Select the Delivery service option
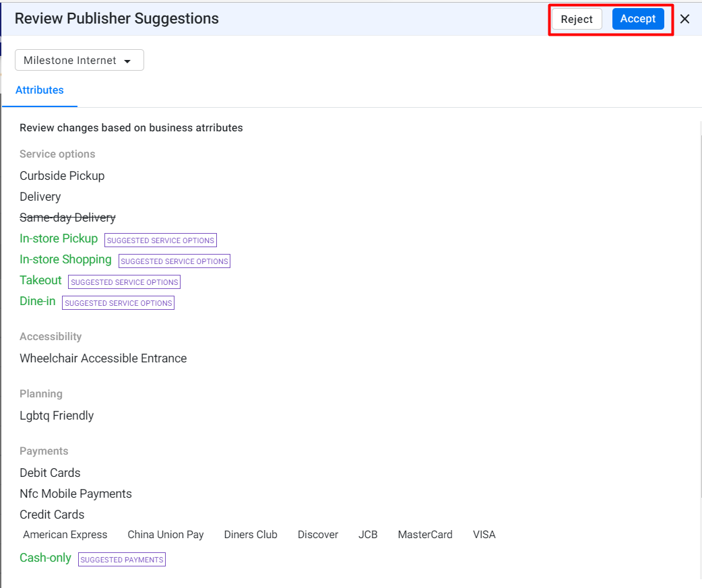702x588 pixels. (x=40, y=197)
